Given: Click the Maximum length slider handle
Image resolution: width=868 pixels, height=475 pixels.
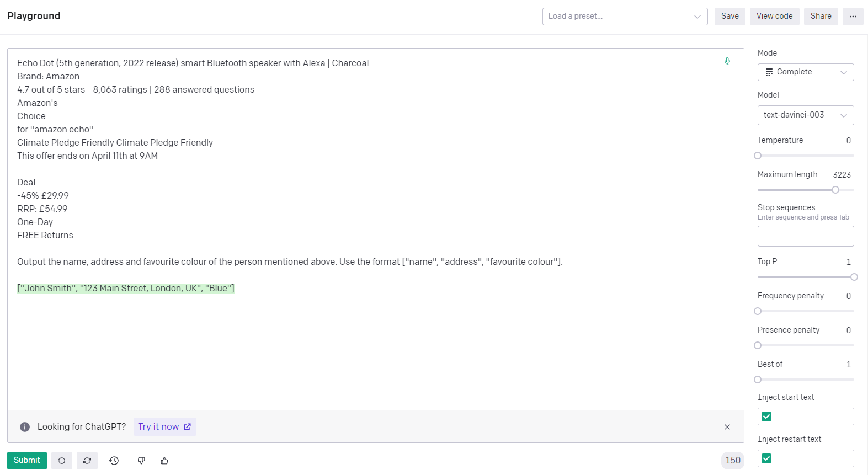Looking at the screenshot, I should [x=835, y=190].
